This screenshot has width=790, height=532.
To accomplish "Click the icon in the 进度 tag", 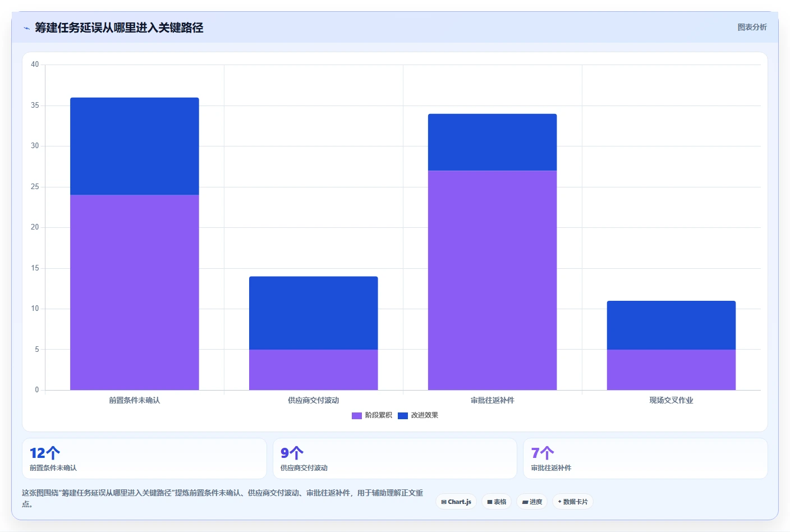I will [525, 502].
